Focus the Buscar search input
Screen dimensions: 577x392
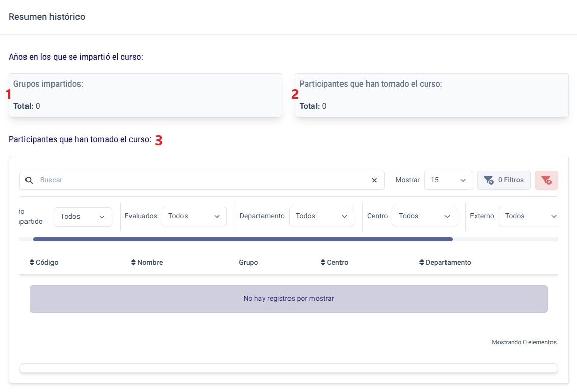pyautogui.click(x=204, y=180)
